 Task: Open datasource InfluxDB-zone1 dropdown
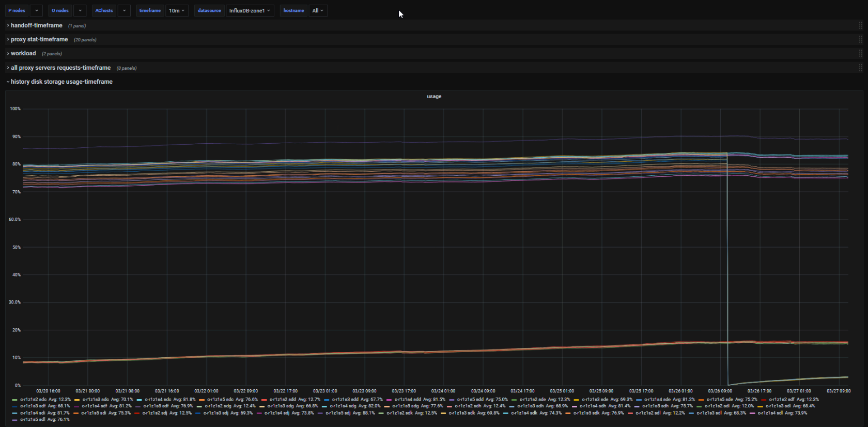pos(250,10)
